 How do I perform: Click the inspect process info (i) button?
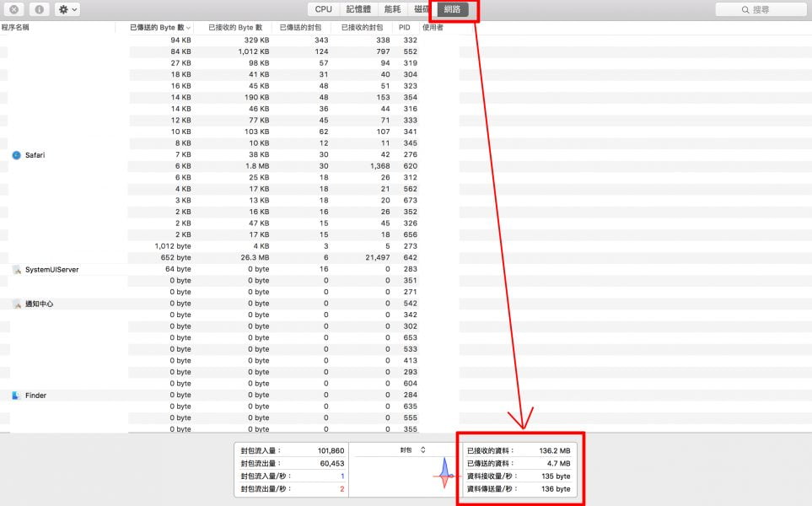coord(39,9)
